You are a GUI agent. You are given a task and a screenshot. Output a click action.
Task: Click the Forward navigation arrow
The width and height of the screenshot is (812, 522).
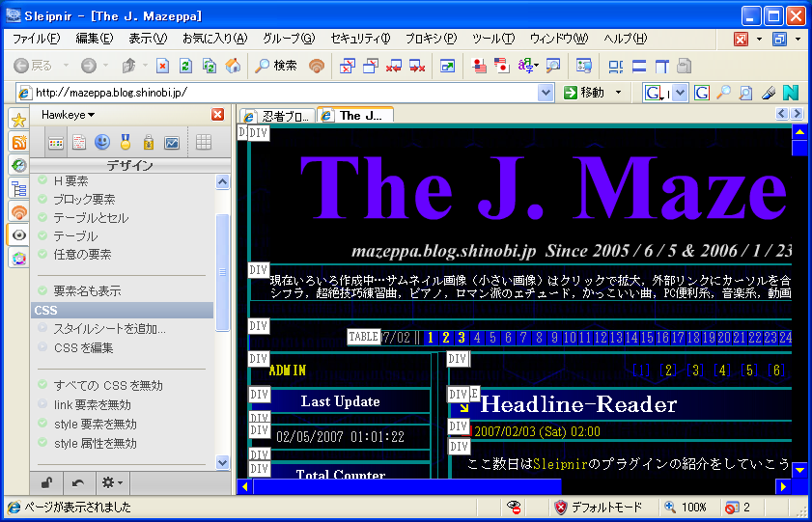click(89, 66)
